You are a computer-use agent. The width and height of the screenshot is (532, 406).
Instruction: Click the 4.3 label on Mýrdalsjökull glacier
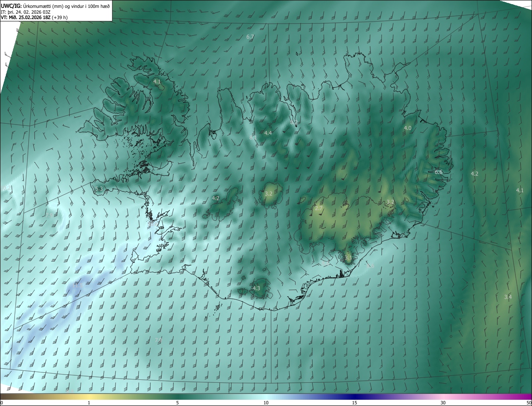[x=256, y=288]
